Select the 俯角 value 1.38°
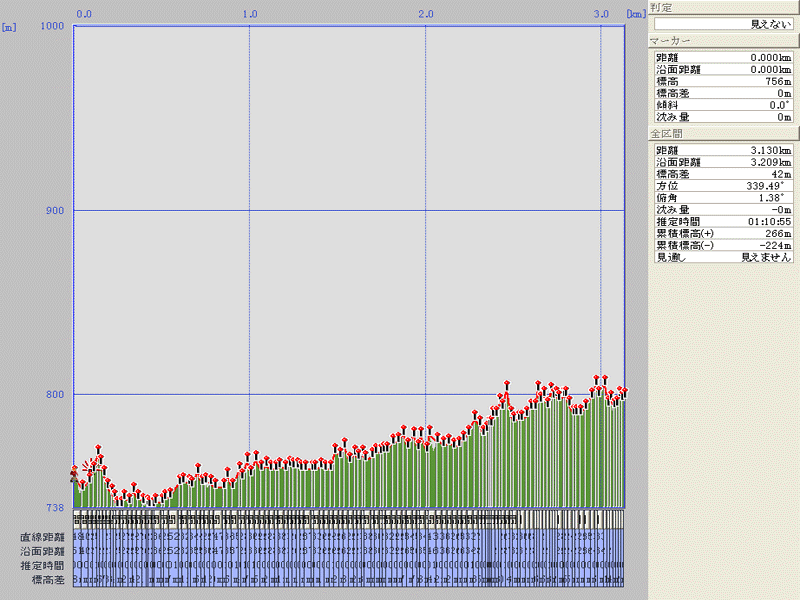This screenshot has height=600, width=800. point(774,197)
